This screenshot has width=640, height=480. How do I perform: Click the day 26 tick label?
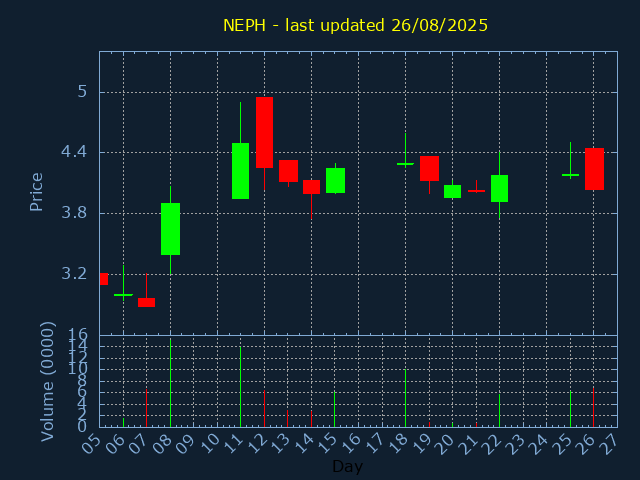pos(585,443)
